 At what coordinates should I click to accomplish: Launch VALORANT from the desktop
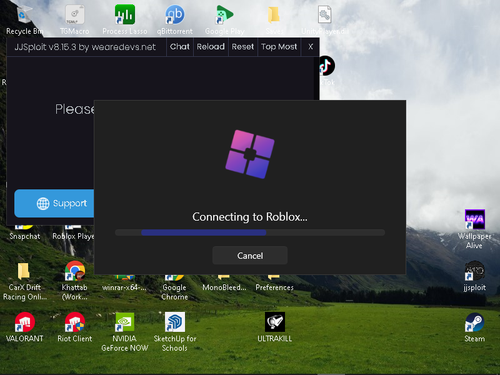tap(25, 327)
